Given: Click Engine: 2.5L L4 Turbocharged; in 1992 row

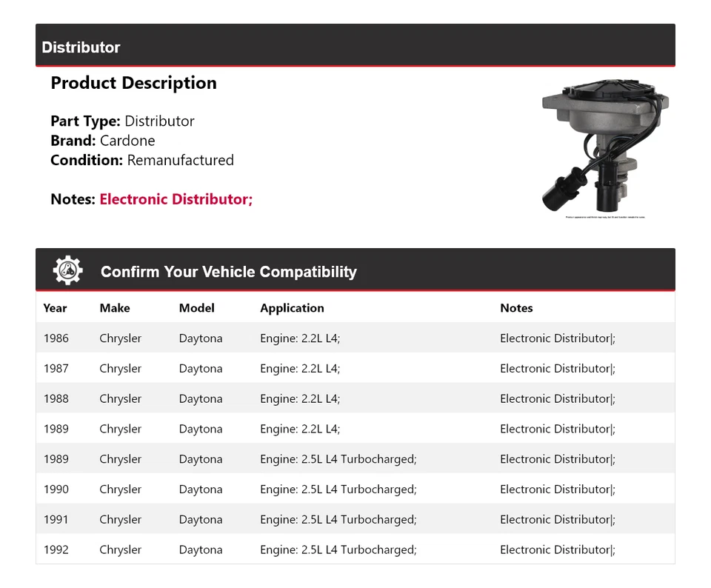Looking at the screenshot, I should tap(338, 549).
